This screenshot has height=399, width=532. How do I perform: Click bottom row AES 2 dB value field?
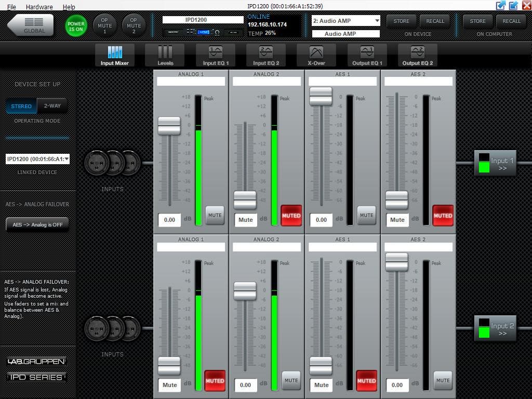tap(397, 385)
